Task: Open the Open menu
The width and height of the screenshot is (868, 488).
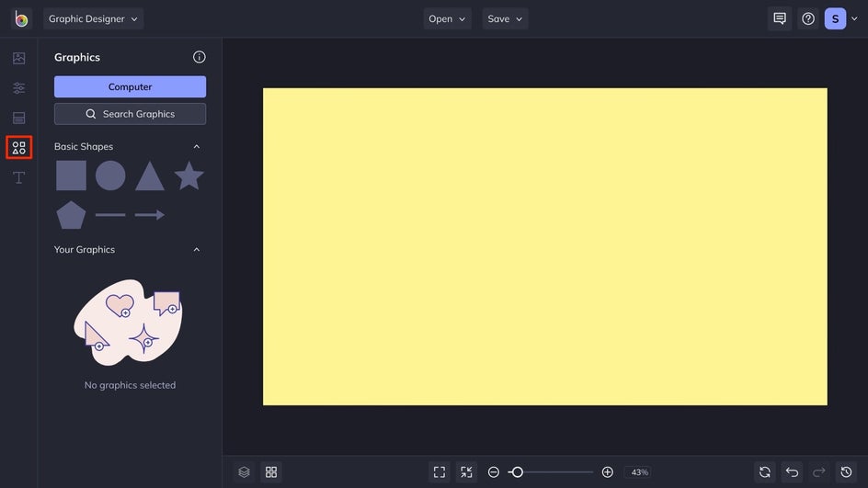Action: [x=447, y=18]
